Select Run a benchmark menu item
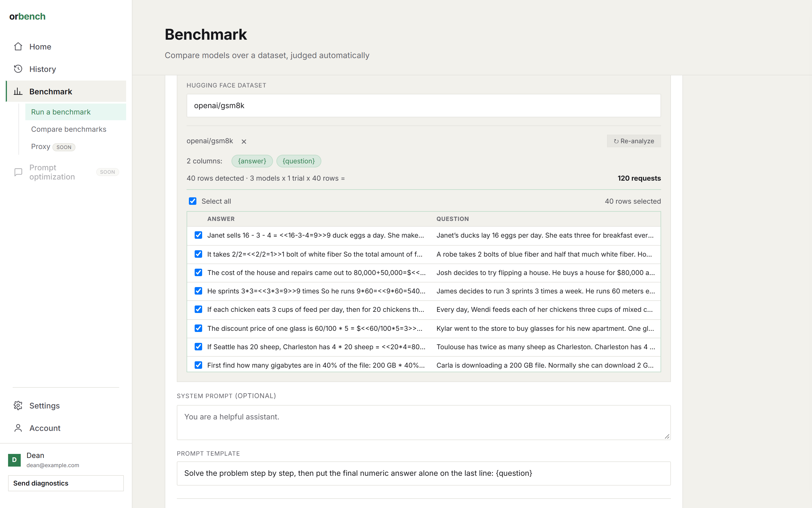This screenshot has width=812, height=508. point(76,112)
